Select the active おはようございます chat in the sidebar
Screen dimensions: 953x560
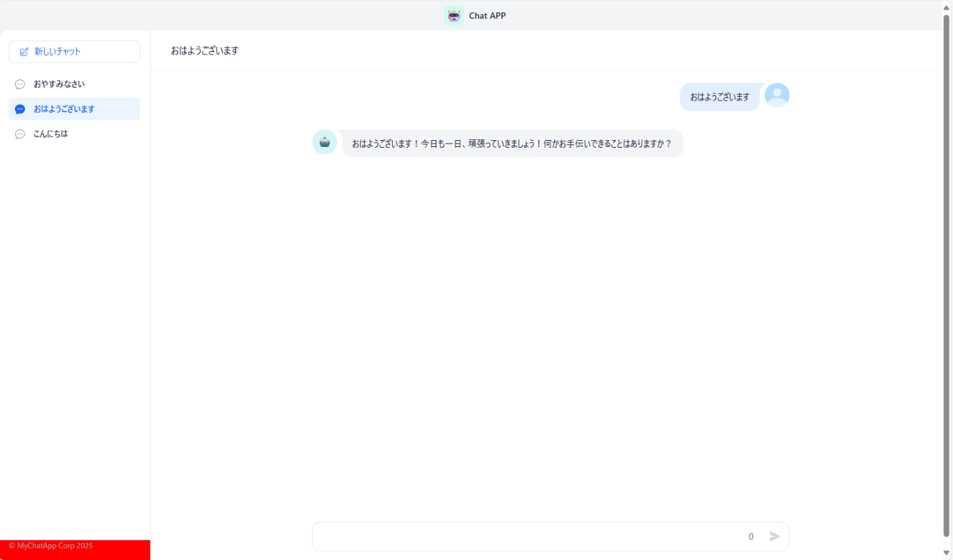pos(74,109)
